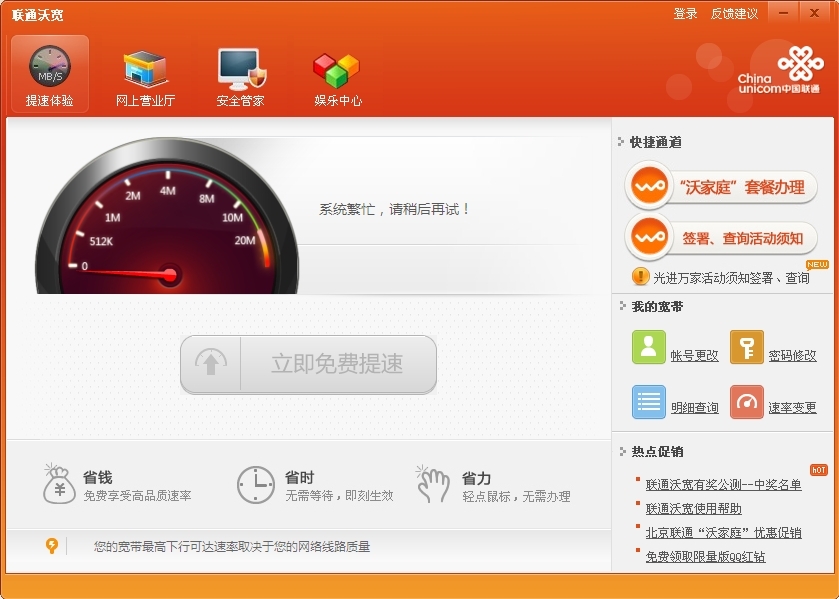Click the 您的宽带最高下行可达速率 tip text
This screenshot has height=599, width=839.
pyautogui.click(x=232, y=547)
